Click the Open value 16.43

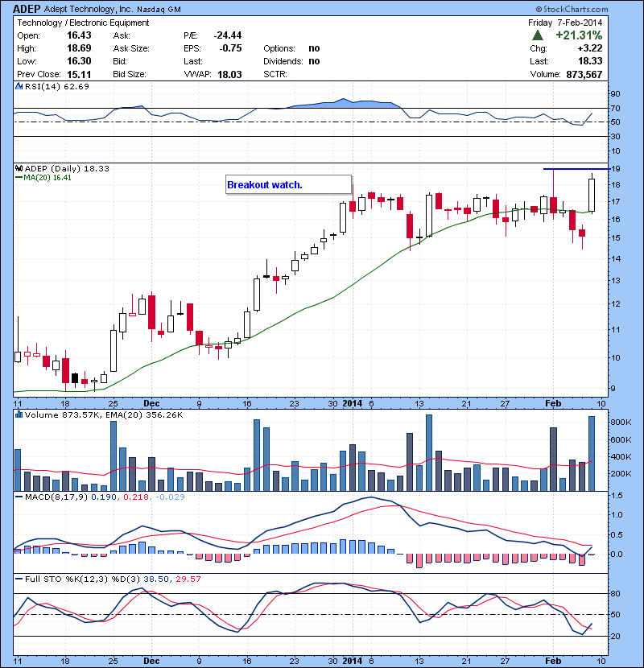pos(79,35)
